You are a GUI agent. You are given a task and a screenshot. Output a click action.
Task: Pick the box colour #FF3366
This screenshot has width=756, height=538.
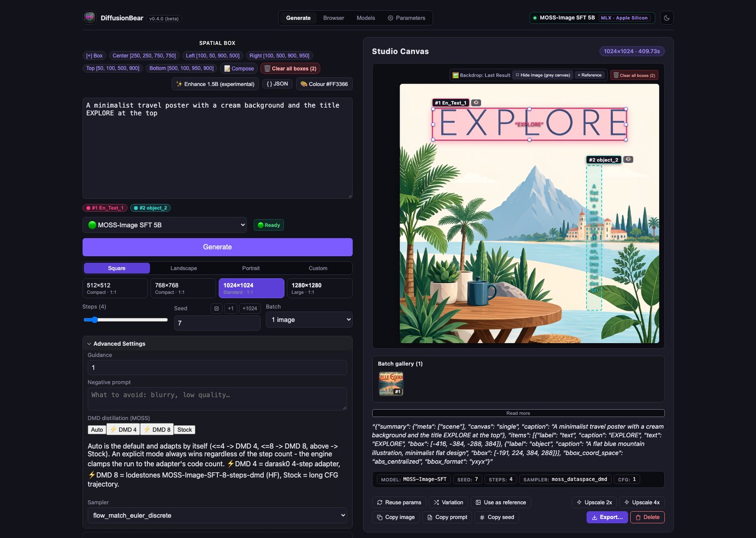click(x=324, y=84)
